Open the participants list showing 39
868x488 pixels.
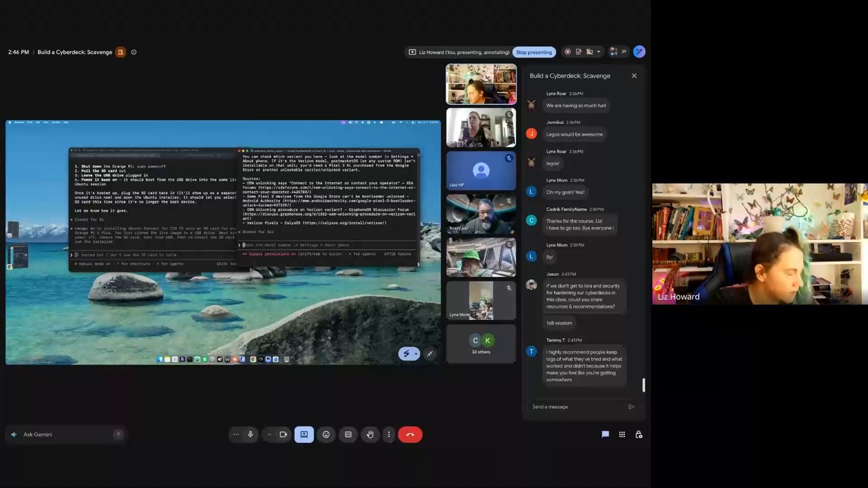click(617, 52)
